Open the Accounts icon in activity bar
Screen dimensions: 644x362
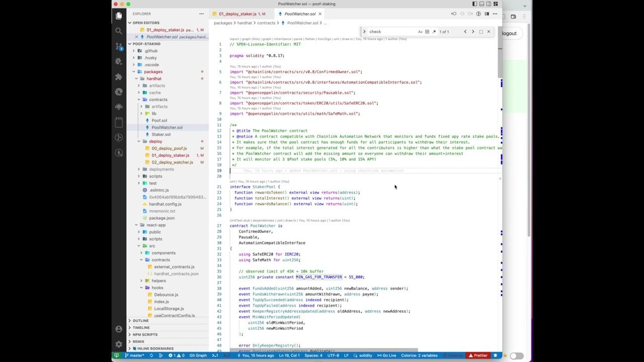coord(119,329)
